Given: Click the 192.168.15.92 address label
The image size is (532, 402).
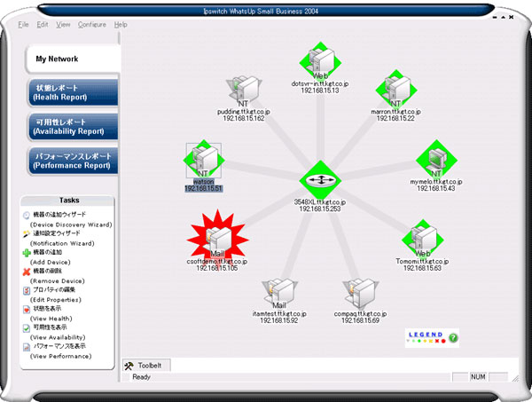Looking at the screenshot, I should [279, 320].
